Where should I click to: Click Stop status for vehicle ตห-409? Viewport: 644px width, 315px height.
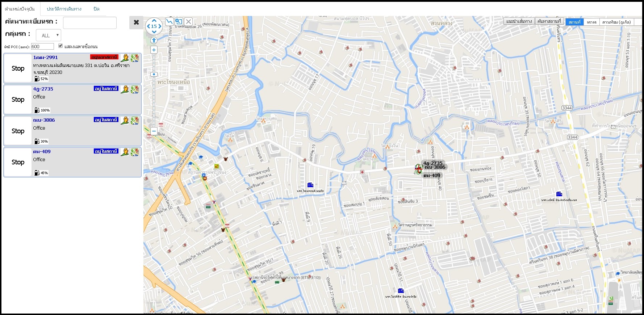click(18, 162)
